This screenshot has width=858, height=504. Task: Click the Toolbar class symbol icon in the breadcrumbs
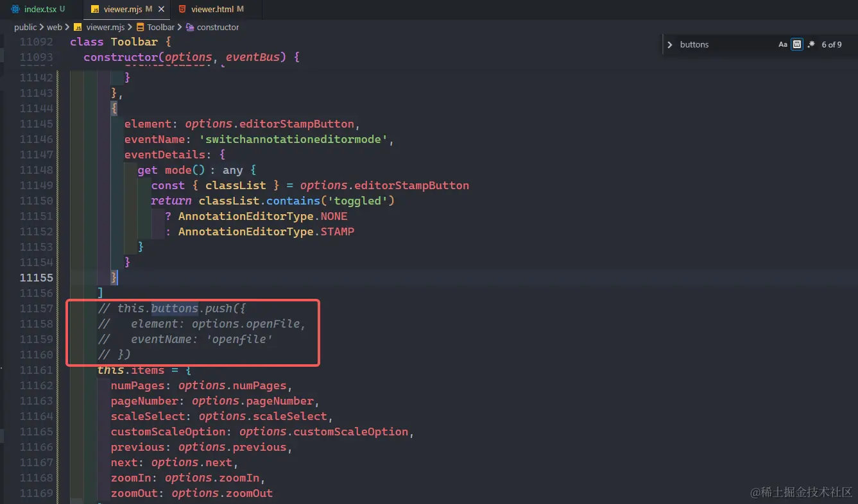pyautogui.click(x=140, y=27)
